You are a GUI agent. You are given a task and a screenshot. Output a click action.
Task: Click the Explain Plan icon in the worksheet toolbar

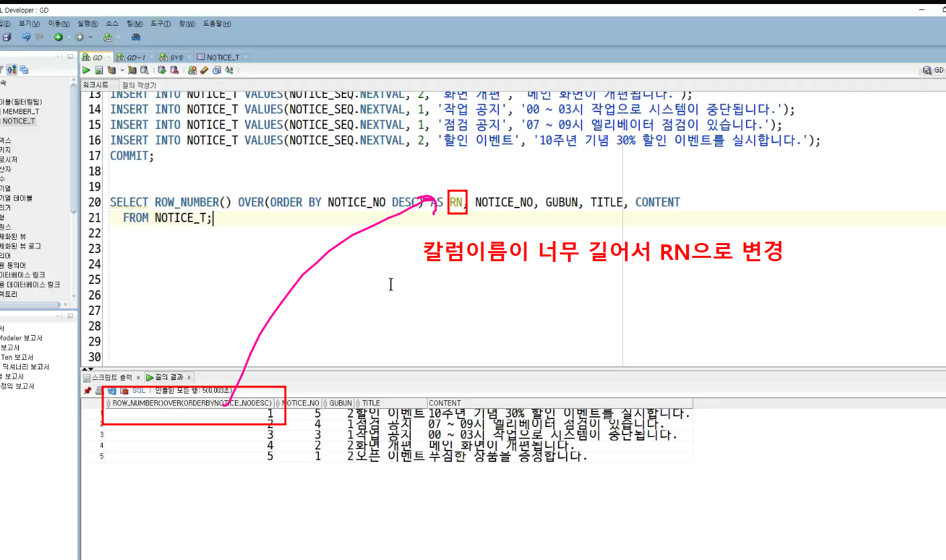point(111,70)
